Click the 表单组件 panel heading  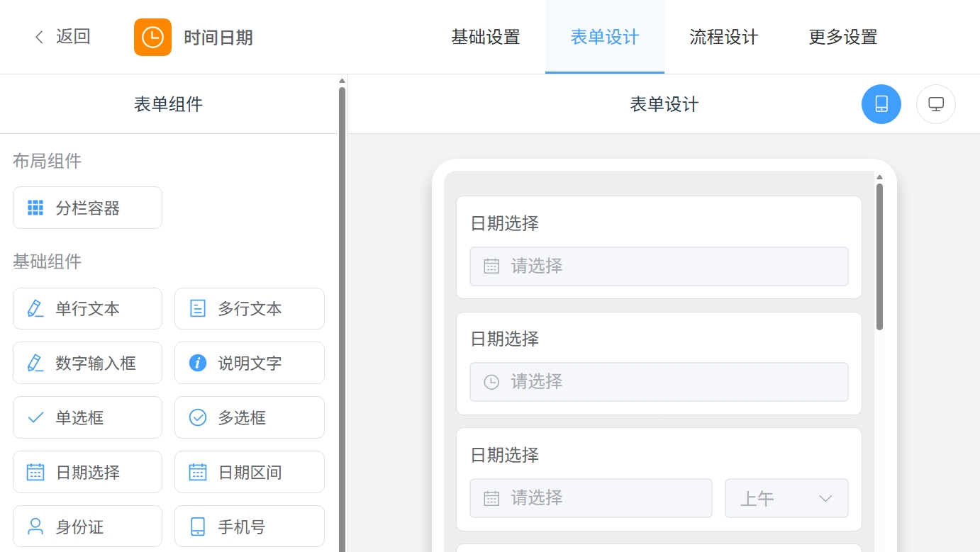(168, 104)
